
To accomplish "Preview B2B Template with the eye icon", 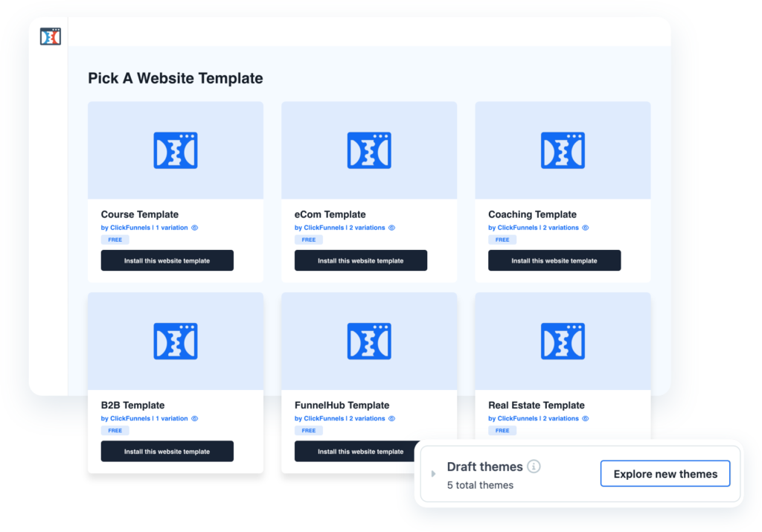I will click(195, 419).
